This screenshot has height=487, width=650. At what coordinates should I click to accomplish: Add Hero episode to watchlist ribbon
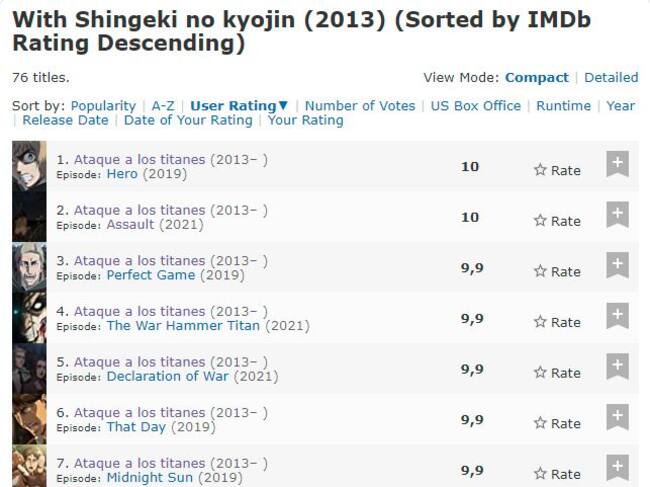(x=617, y=164)
